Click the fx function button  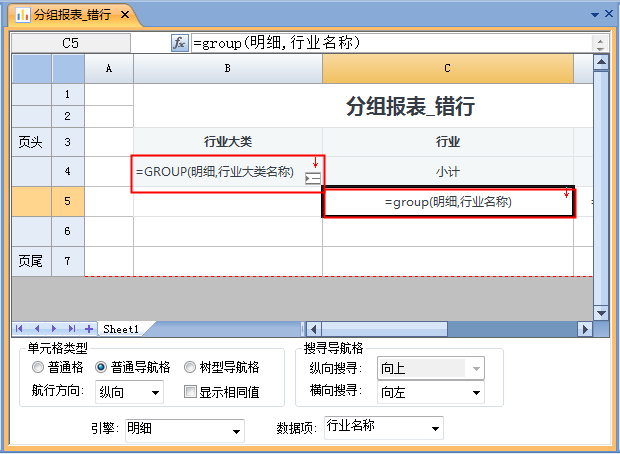pos(180,43)
